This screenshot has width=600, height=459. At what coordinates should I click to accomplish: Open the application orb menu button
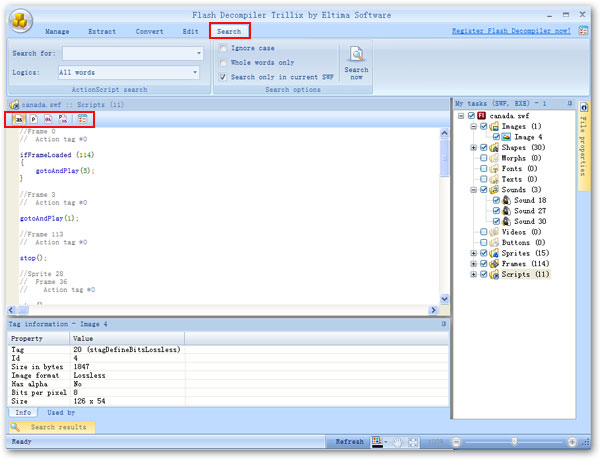pyautogui.click(x=20, y=20)
